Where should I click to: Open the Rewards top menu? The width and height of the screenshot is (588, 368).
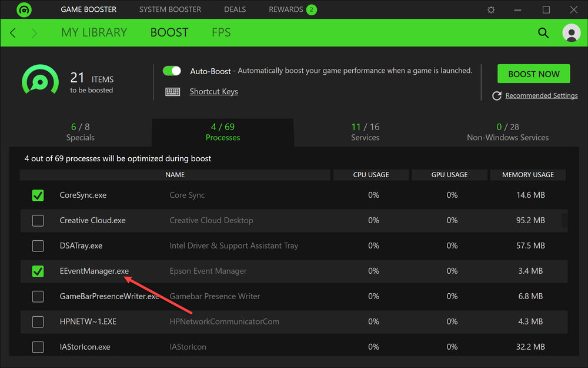(286, 9)
